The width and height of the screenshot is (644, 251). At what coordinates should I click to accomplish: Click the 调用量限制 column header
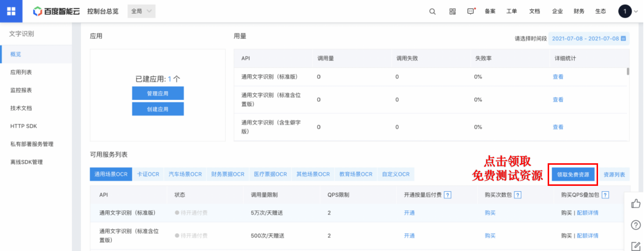(264, 195)
